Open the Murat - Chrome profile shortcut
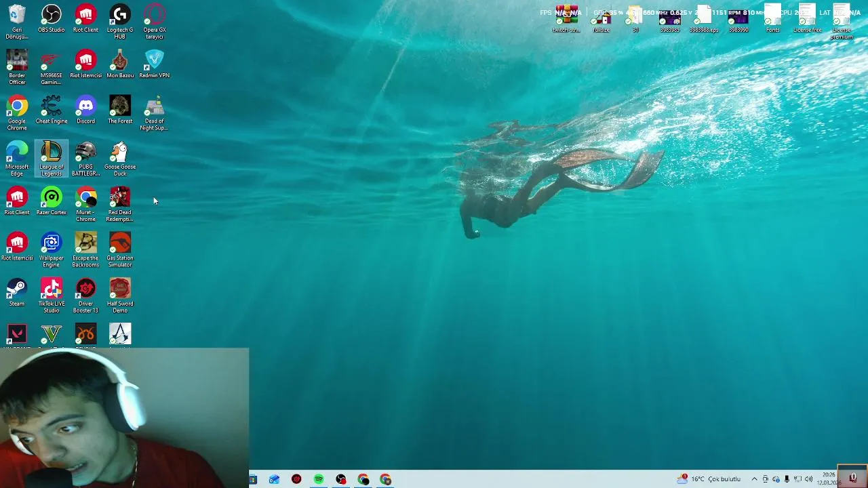The height and width of the screenshot is (488, 868). (x=86, y=204)
